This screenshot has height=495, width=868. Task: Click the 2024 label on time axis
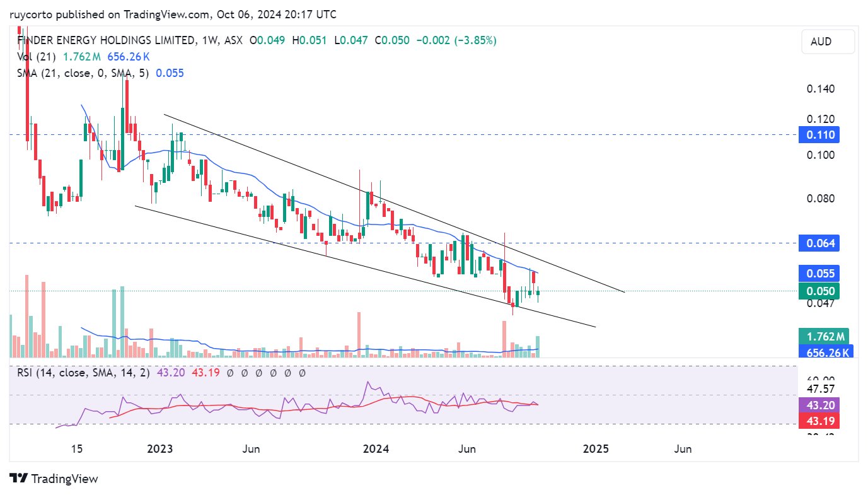(377, 449)
